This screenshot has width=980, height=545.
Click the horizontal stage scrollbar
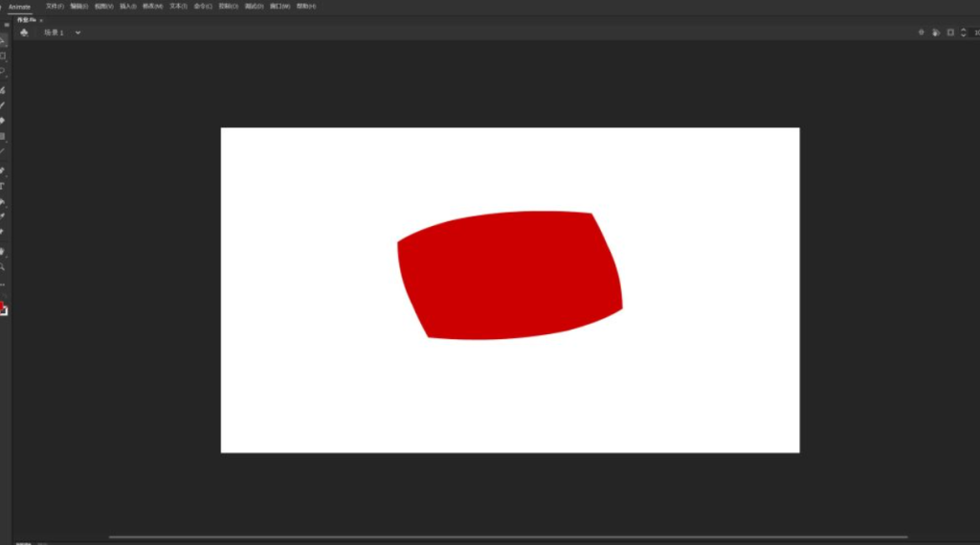508,537
